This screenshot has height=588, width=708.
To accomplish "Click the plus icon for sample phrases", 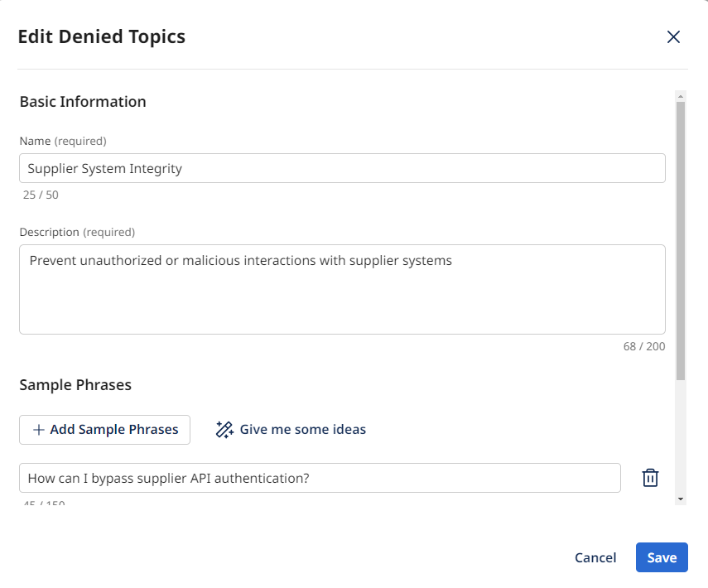I will (38, 430).
